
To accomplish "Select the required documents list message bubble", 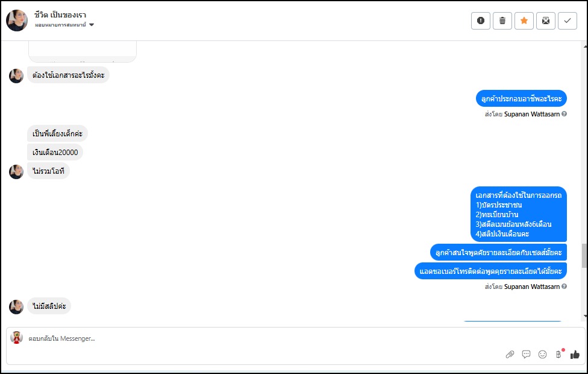I will [519, 214].
